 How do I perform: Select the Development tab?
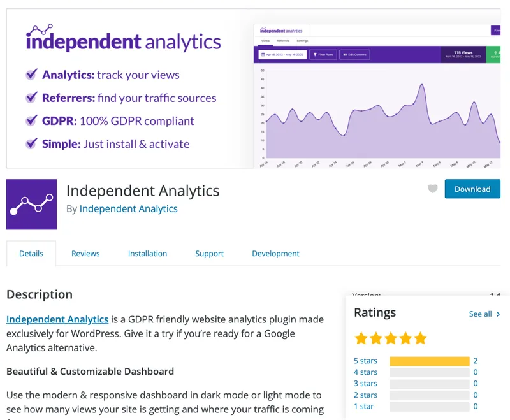pos(275,254)
